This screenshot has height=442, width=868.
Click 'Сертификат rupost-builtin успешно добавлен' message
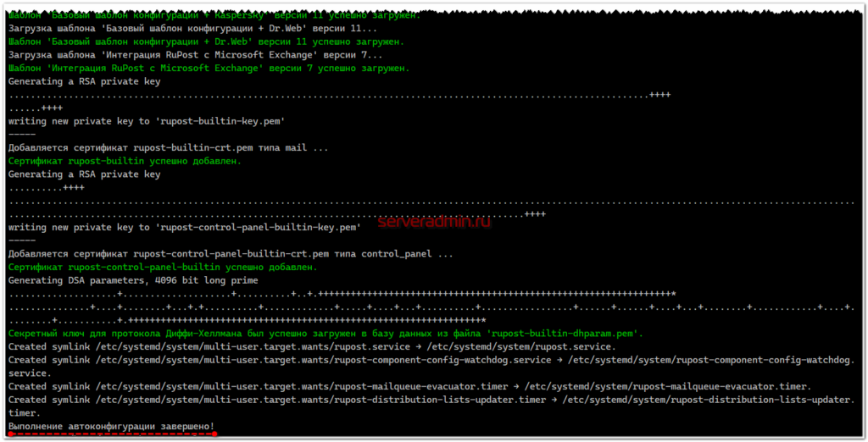point(125,161)
